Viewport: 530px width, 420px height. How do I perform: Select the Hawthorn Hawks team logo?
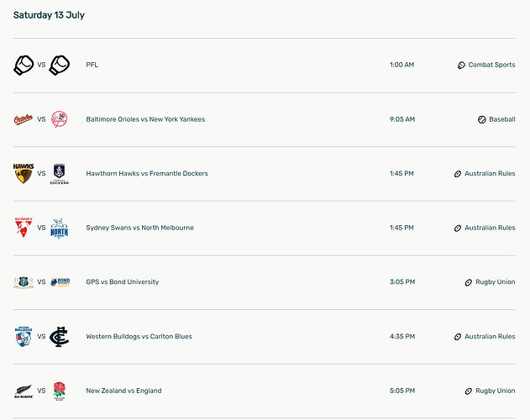[x=24, y=174]
